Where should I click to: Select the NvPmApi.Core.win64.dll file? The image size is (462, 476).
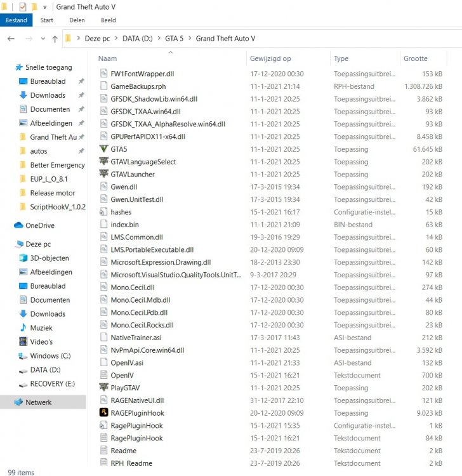click(x=147, y=350)
